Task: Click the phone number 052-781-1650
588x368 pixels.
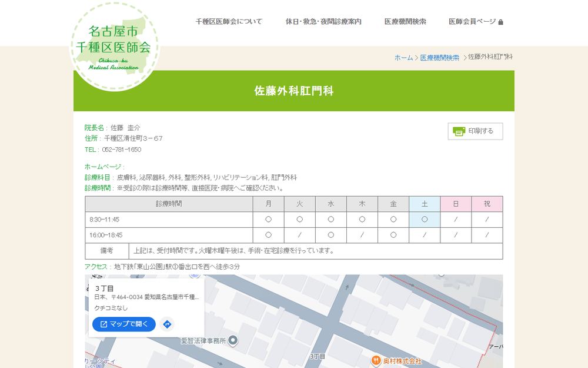Action: [x=122, y=150]
